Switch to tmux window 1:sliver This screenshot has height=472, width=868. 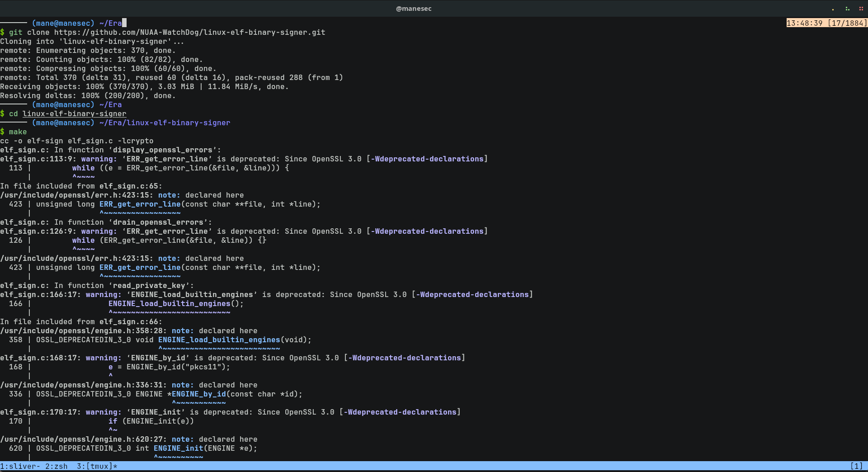(20, 466)
